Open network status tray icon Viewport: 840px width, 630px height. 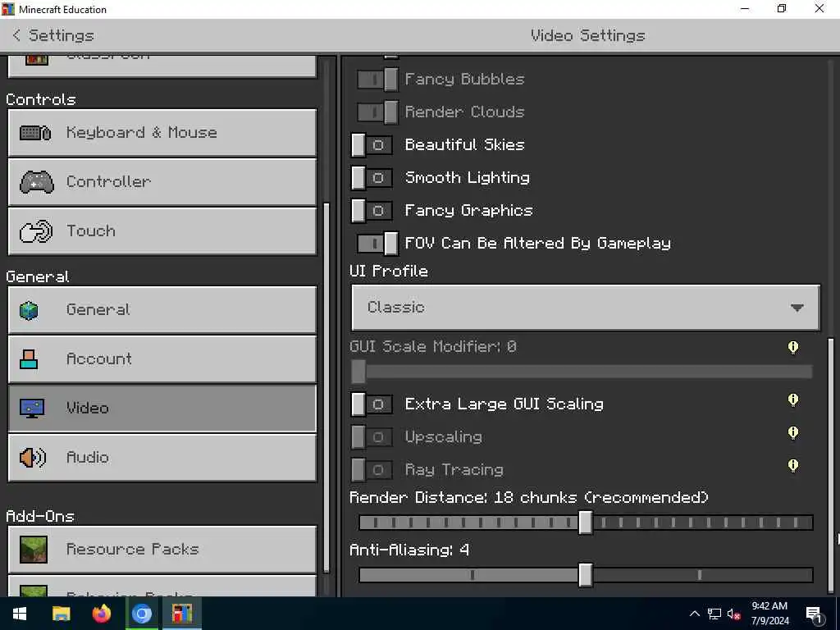[x=714, y=614]
